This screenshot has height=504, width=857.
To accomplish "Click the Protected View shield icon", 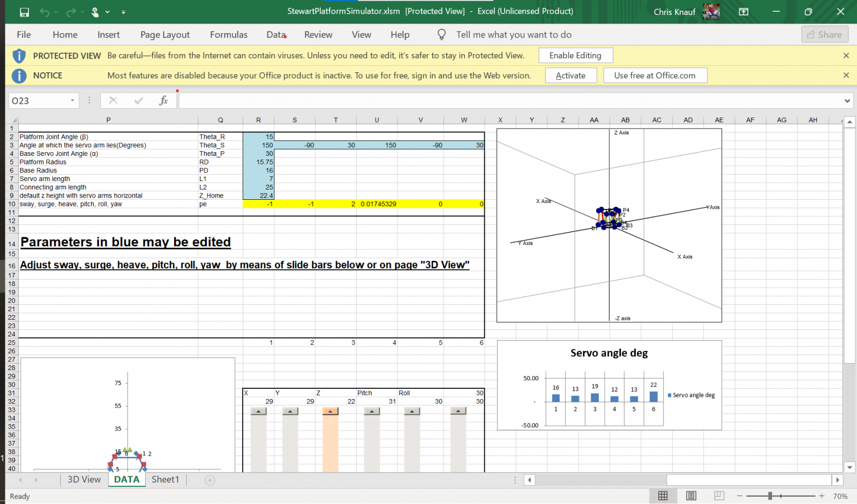I will click(x=19, y=56).
